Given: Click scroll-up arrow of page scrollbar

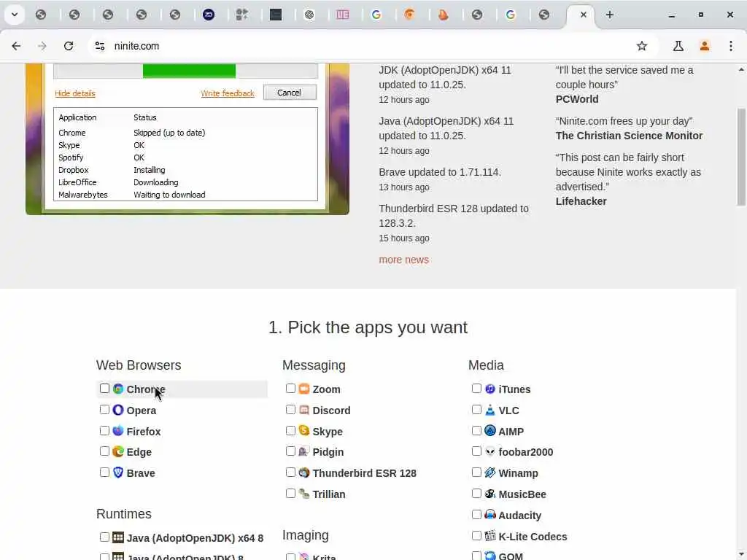Looking at the screenshot, I should (x=741, y=69).
